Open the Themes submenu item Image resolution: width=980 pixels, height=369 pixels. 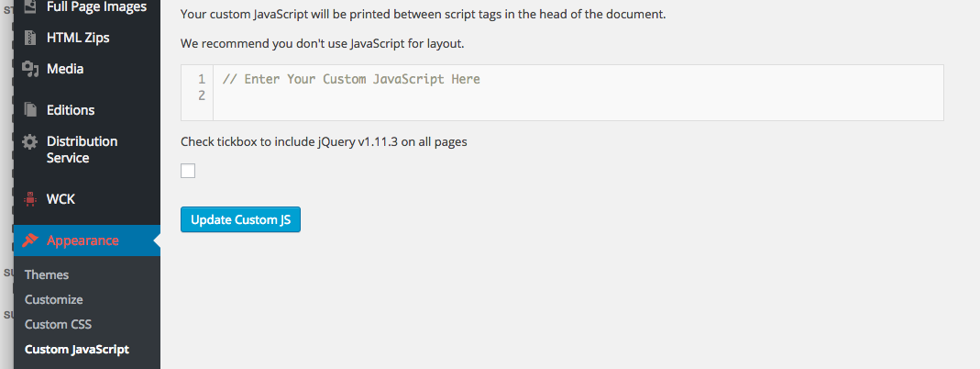(x=47, y=274)
